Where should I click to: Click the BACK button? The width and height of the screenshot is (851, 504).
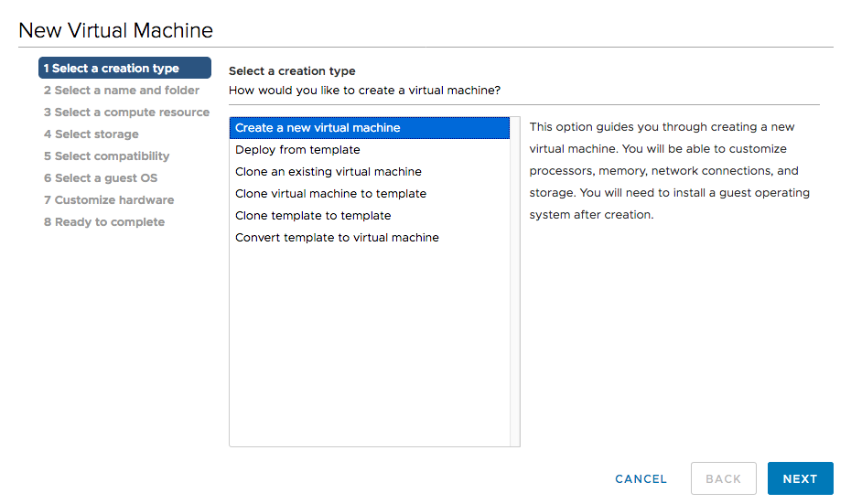(x=723, y=478)
